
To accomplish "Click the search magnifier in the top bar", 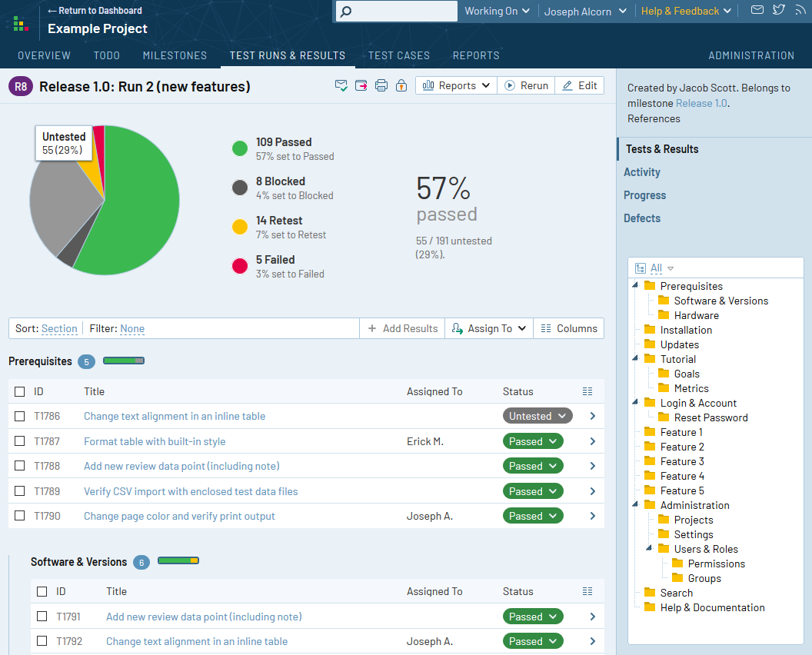I will pyautogui.click(x=344, y=11).
